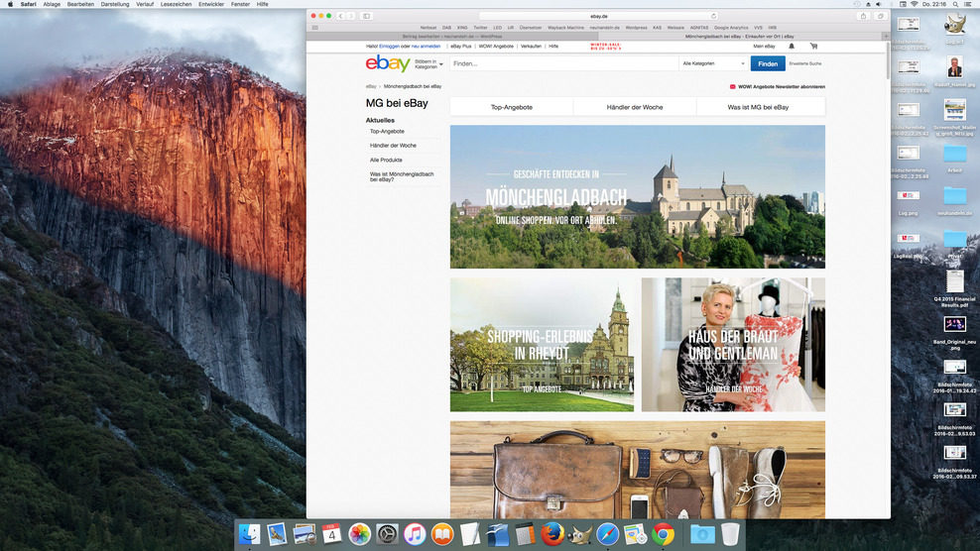Open the Alle Kategorien dropdown

click(x=714, y=63)
